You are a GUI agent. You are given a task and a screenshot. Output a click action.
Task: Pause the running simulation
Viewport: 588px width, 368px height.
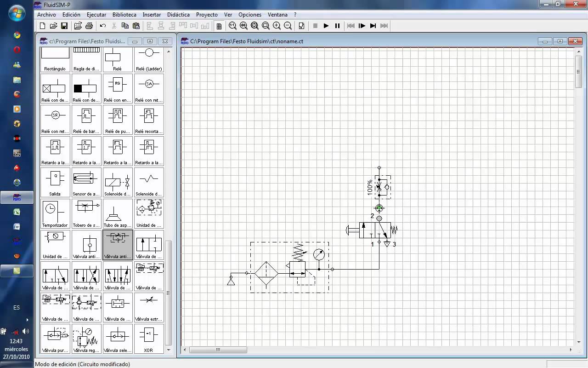coord(337,26)
